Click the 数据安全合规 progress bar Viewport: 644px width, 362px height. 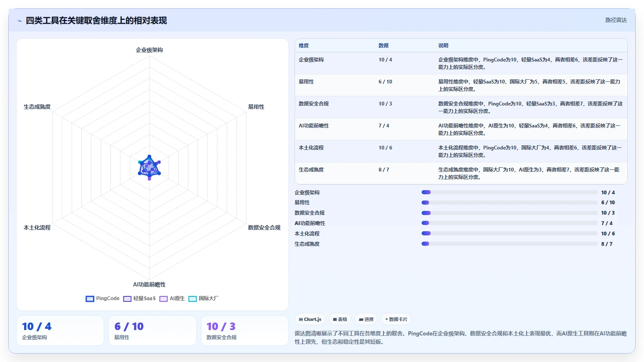[x=510, y=213]
